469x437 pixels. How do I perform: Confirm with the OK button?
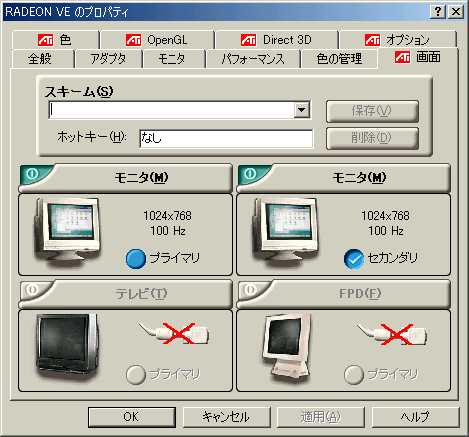(132, 417)
